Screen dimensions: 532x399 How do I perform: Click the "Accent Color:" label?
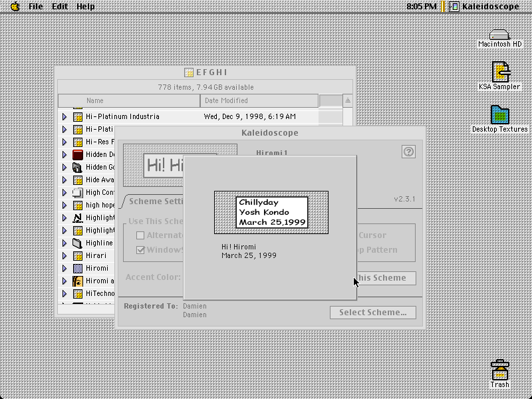click(153, 277)
